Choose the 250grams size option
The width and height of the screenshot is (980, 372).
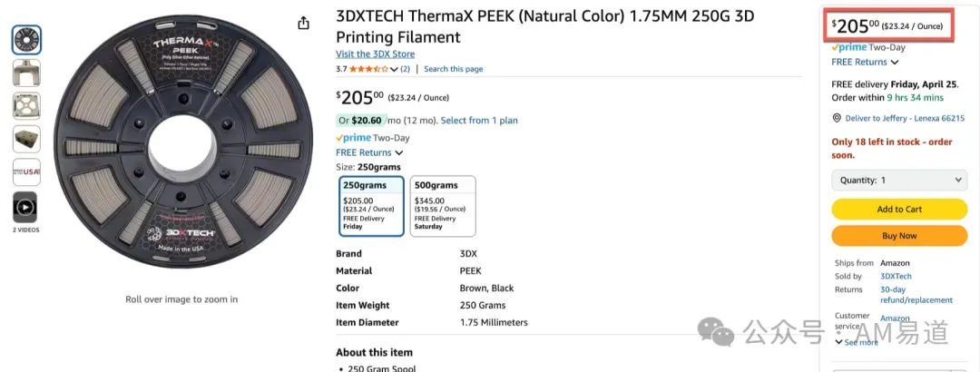click(x=371, y=206)
